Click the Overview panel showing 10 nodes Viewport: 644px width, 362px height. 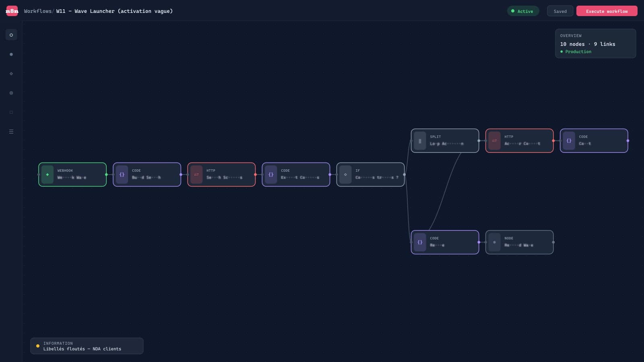tap(595, 43)
